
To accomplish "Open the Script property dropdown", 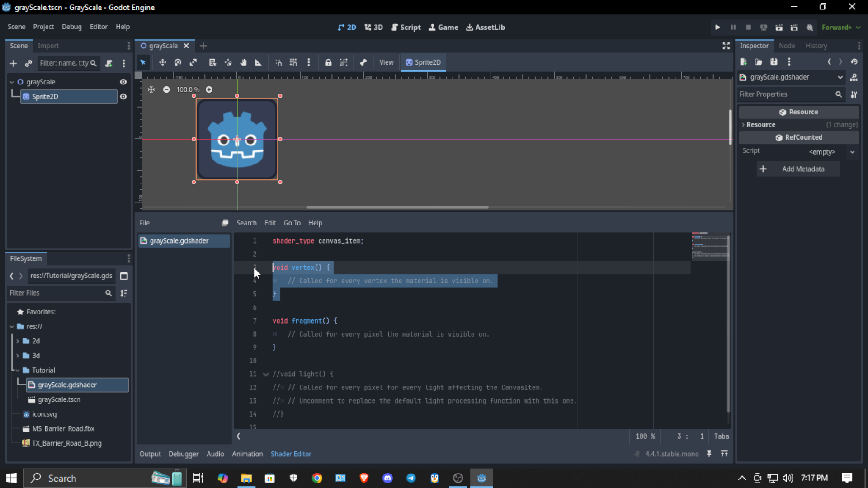I will click(852, 152).
